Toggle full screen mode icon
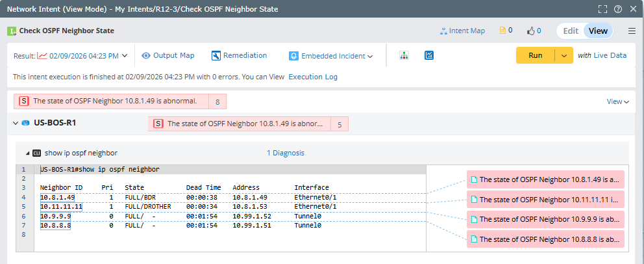The height and width of the screenshot is (264, 644). tap(603, 9)
